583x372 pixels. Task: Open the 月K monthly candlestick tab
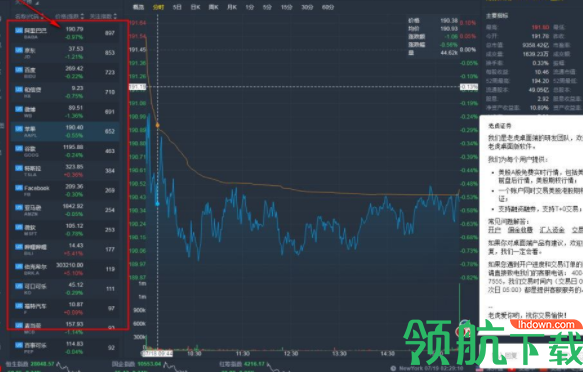pos(232,7)
